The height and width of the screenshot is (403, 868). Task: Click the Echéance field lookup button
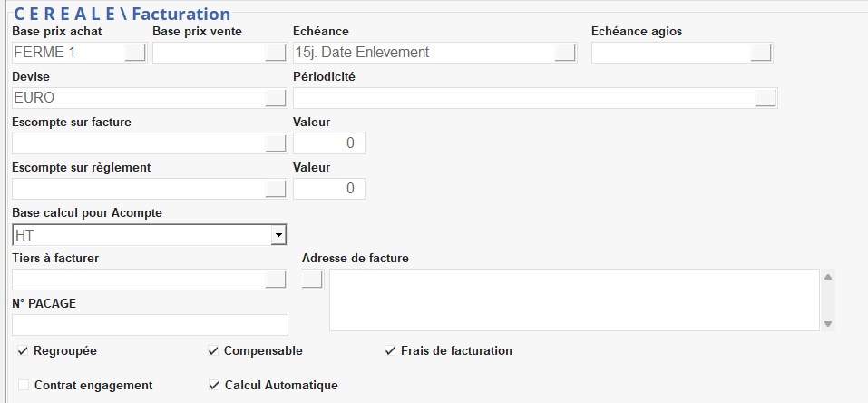(565, 53)
